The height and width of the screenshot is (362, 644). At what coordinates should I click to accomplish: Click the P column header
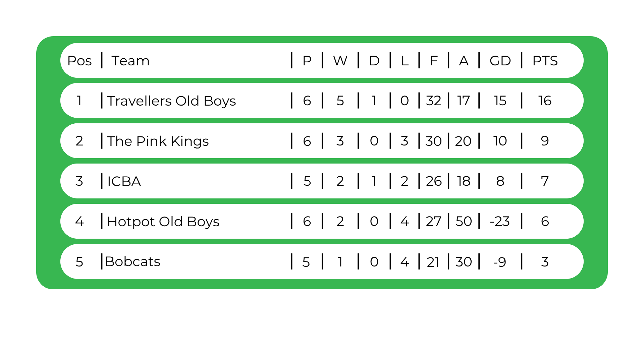307,61
